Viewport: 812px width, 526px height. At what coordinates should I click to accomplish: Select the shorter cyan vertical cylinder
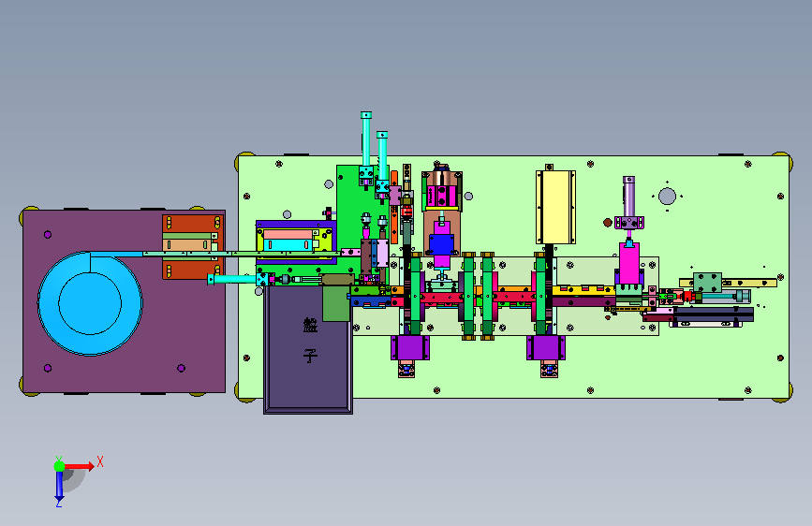pyautogui.click(x=382, y=156)
